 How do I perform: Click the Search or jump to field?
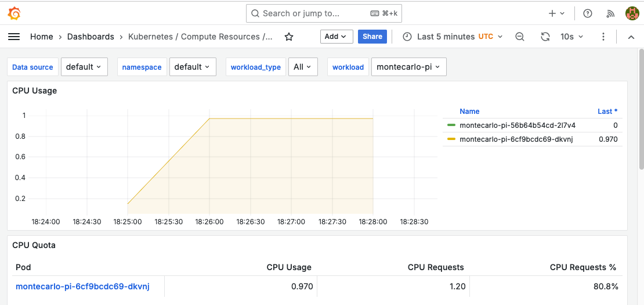coord(324,13)
